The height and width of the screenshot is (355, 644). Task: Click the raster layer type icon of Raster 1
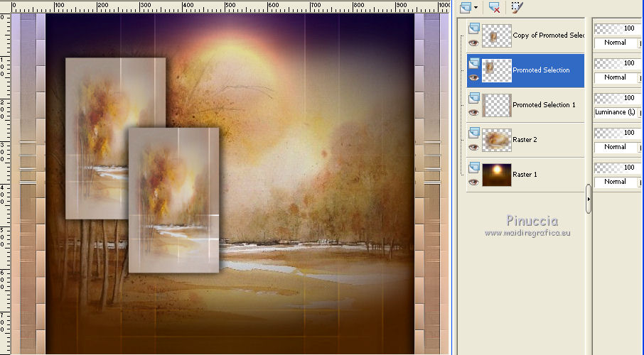click(474, 168)
